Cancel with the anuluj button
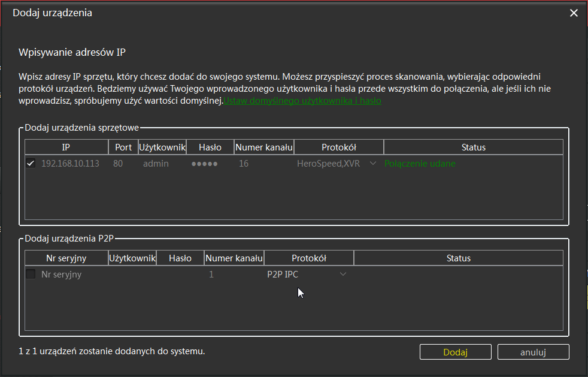 pyautogui.click(x=533, y=352)
